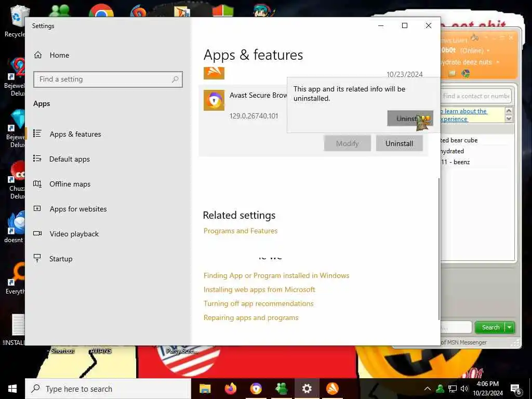This screenshot has height=399, width=532.
Task: Open Avast Secure Browser from taskbar
Action: click(x=256, y=389)
